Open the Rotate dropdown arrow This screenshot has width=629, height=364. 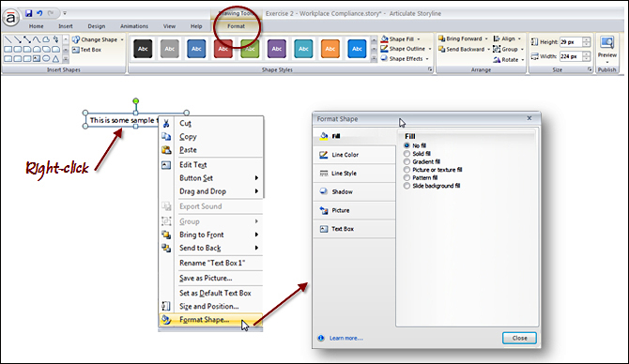[x=523, y=60]
